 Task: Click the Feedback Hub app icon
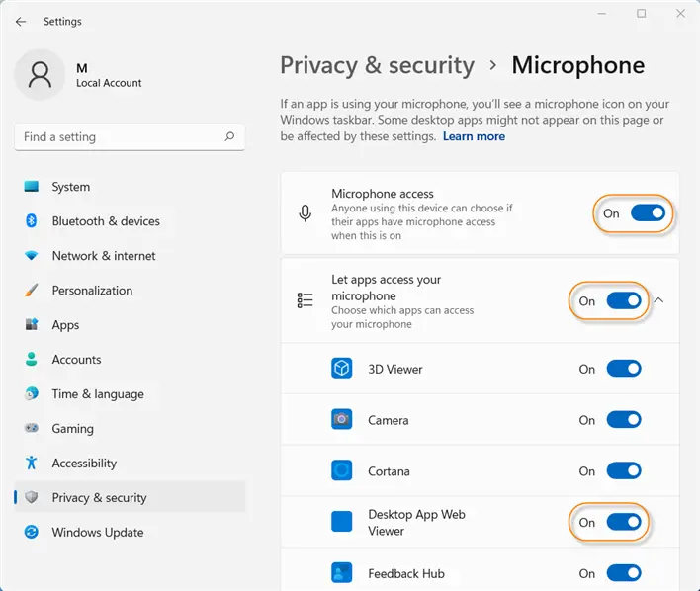(x=341, y=572)
